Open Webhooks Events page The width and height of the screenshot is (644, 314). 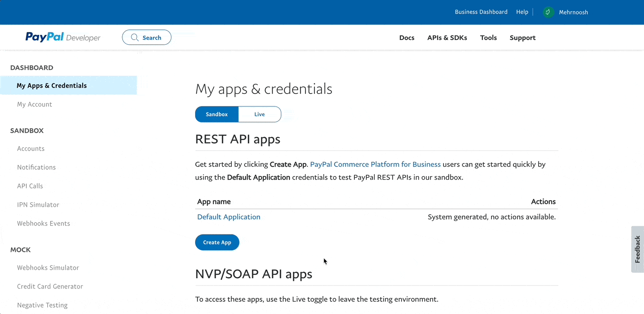pos(43,223)
